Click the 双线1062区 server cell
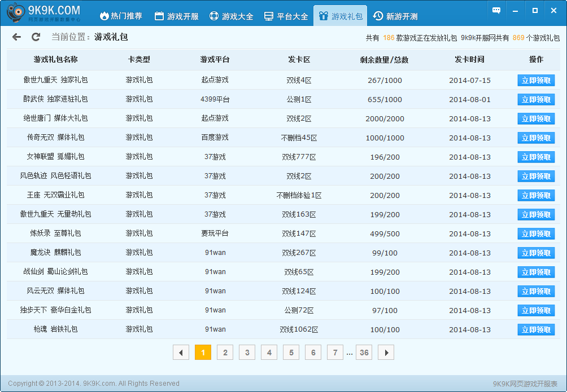 coord(299,329)
